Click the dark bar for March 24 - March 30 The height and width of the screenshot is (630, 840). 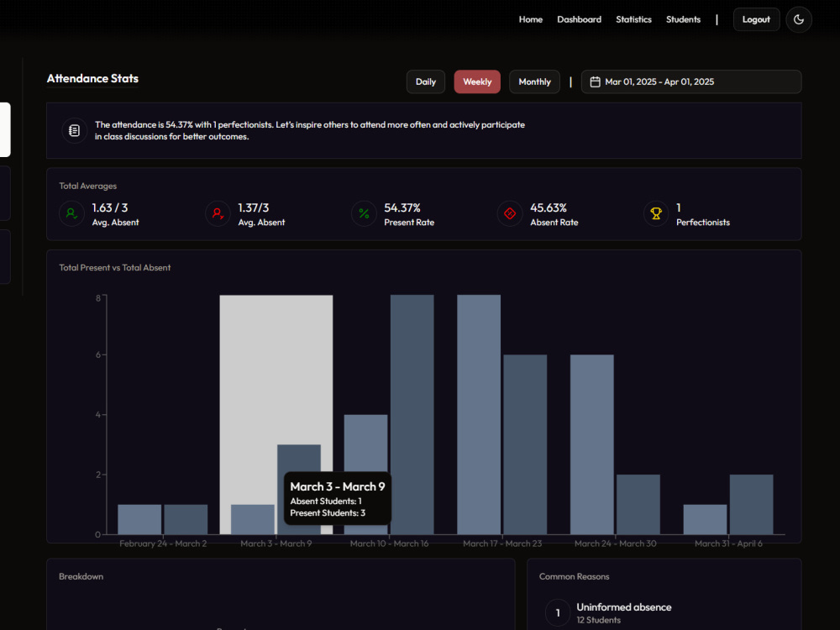pyautogui.click(x=638, y=504)
